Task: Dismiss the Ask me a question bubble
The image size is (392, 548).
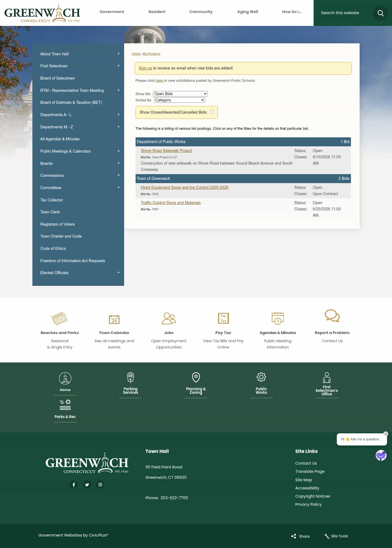Action: [x=385, y=434]
